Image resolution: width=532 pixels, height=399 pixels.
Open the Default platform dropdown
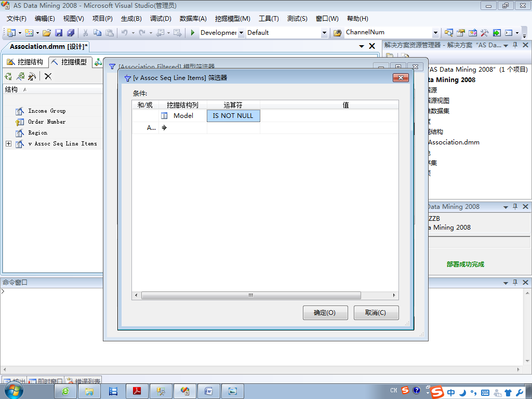(x=324, y=33)
